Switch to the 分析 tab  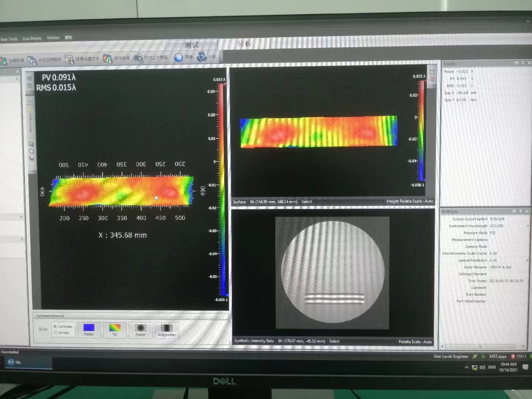(x=245, y=44)
